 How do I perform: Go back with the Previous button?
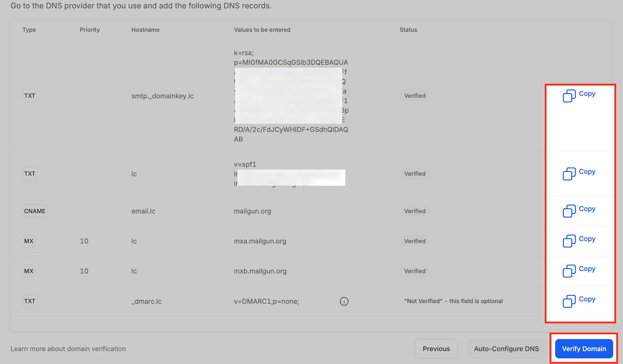pyautogui.click(x=436, y=349)
